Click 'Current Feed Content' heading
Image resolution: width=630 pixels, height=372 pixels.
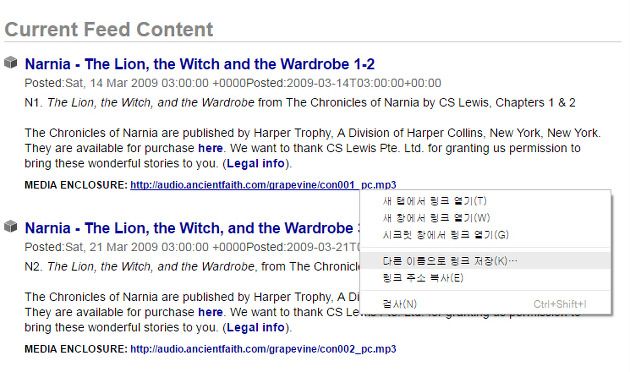pyautogui.click(x=109, y=30)
